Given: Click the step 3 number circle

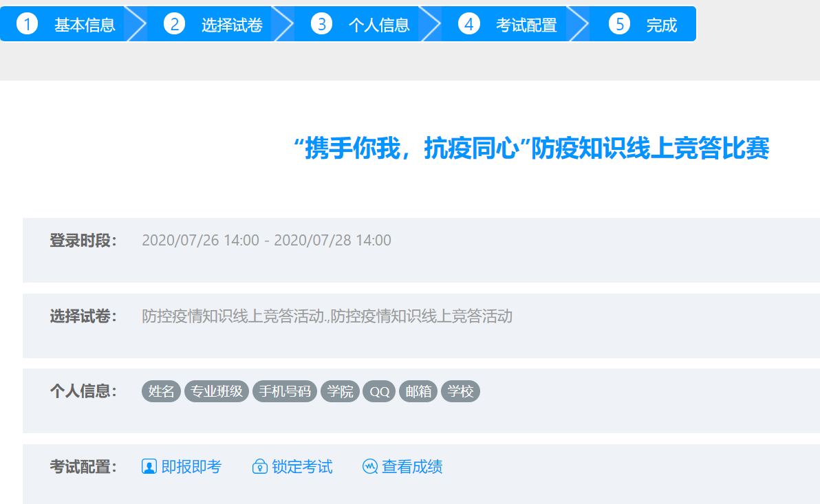Looking at the screenshot, I should tap(321, 24).
